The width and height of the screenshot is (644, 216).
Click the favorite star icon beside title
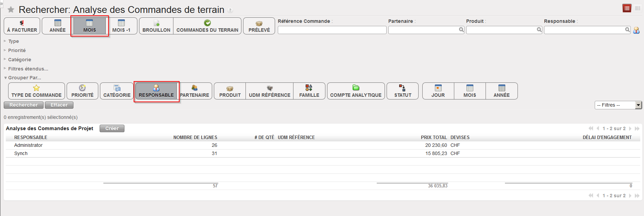click(x=11, y=10)
